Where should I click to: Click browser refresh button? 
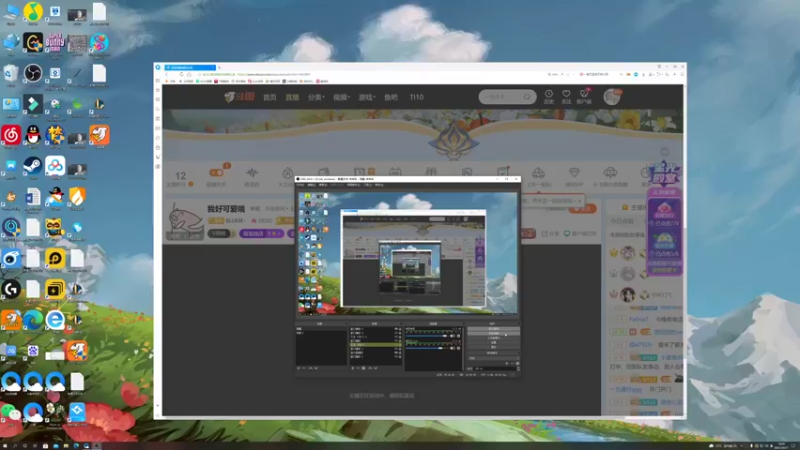[182, 74]
